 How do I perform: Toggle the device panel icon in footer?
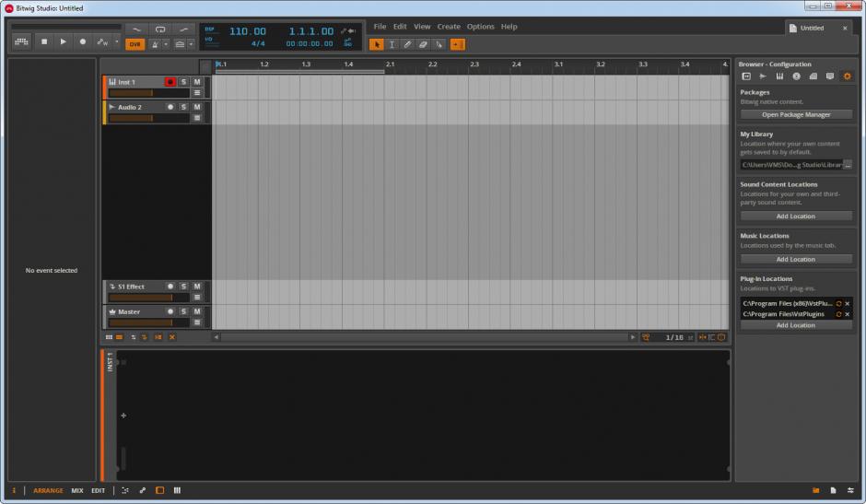(x=159, y=490)
